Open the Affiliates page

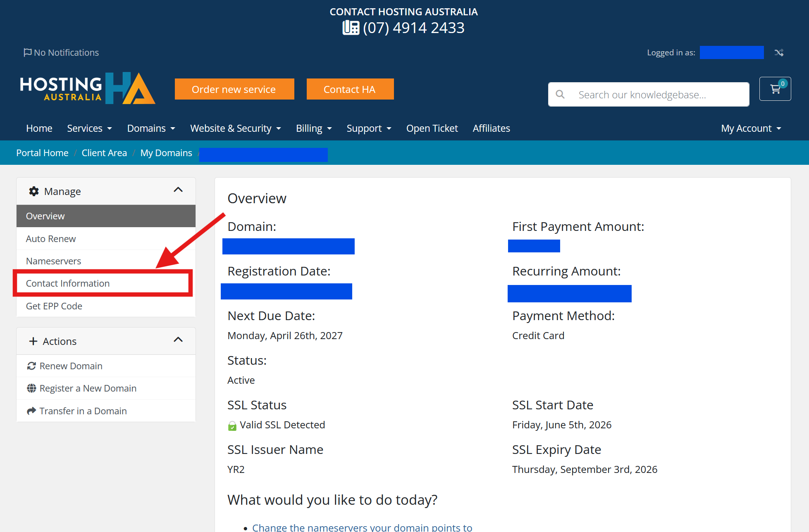[492, 128]
